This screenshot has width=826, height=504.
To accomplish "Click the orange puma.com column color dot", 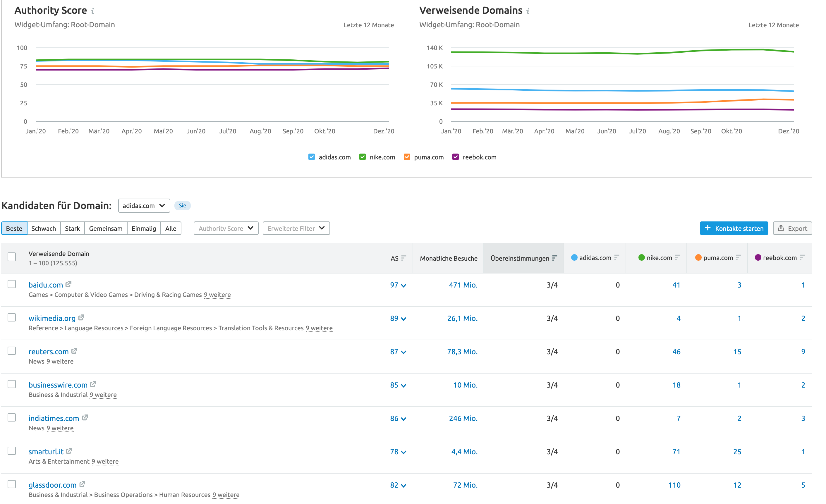I will [698, 257].
